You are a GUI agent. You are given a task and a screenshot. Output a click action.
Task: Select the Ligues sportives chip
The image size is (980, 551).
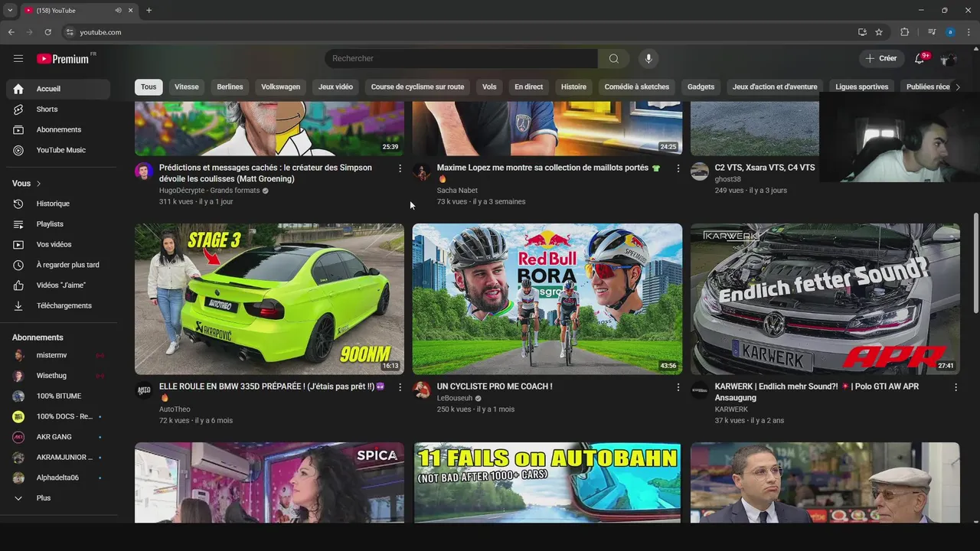862,87
